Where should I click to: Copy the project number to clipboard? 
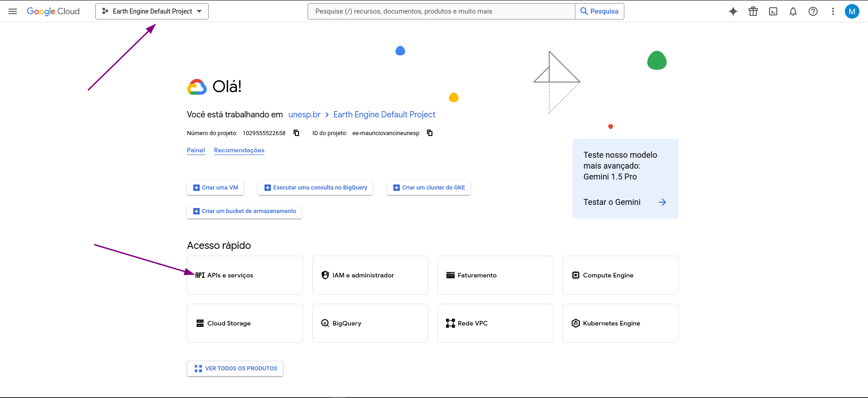click(296, 133)
